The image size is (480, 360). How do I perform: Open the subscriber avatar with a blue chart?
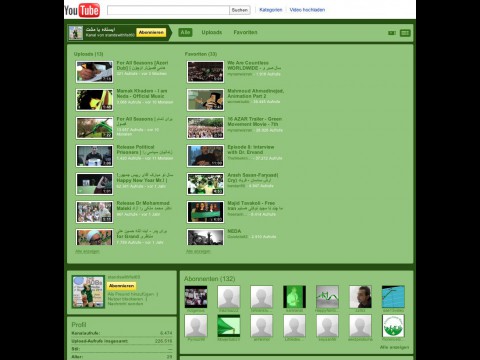393,297
